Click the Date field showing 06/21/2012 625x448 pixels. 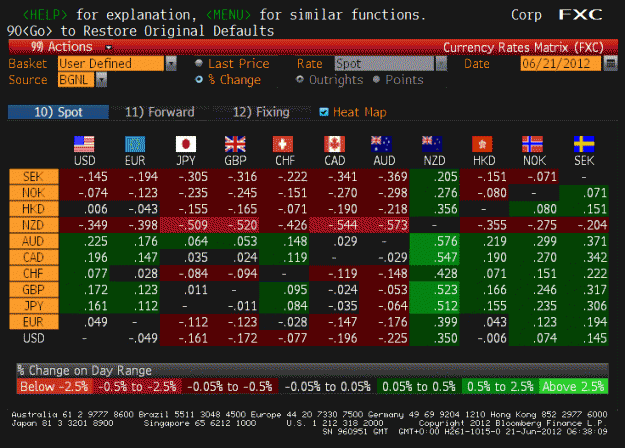click(560, 63)
